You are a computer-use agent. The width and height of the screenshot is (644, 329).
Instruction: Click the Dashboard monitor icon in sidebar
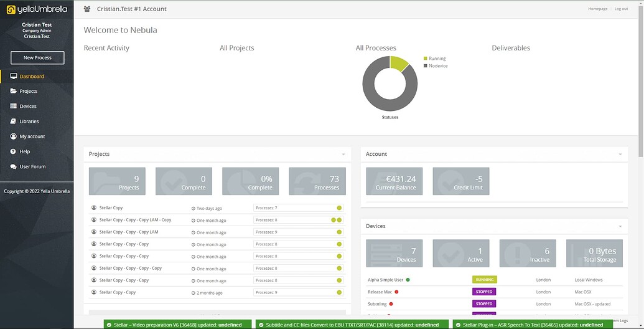click(14, 77)
